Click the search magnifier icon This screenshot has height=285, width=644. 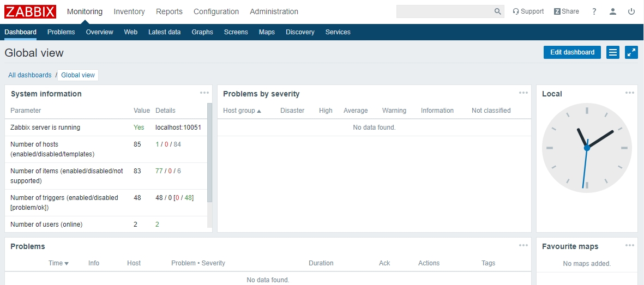click(x=497, y=11)
